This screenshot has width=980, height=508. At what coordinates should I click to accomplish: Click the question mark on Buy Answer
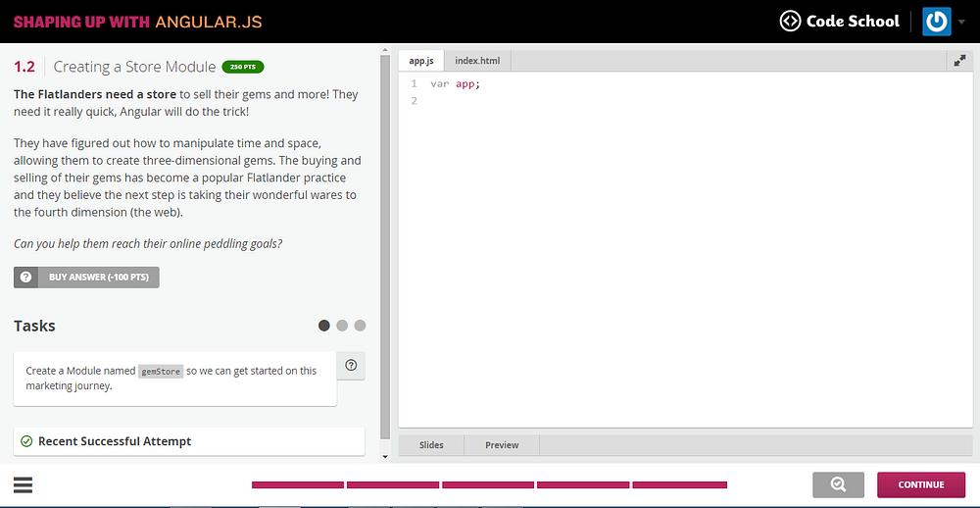coord(25,278)
